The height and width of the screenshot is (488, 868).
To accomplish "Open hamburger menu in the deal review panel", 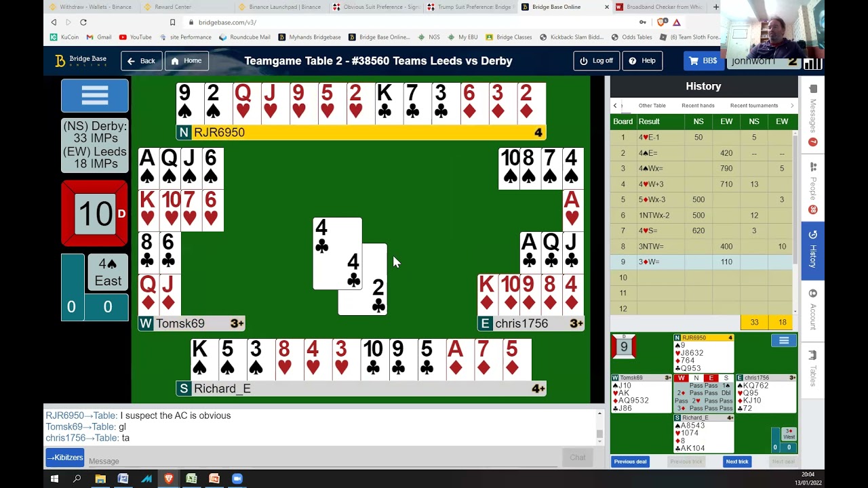I will point(783,340).
